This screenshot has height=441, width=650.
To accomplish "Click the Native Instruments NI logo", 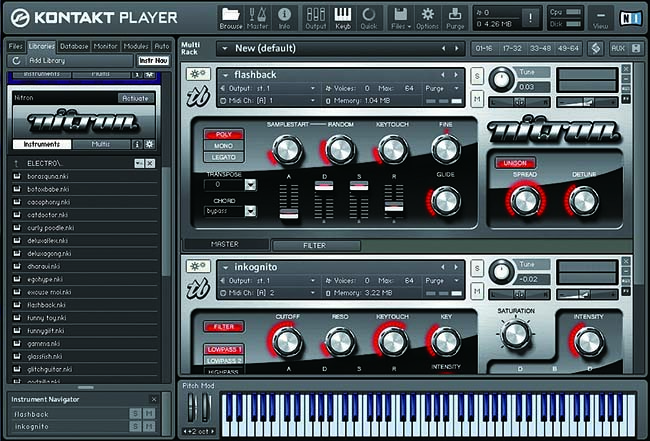I will [x=630, y=18].
